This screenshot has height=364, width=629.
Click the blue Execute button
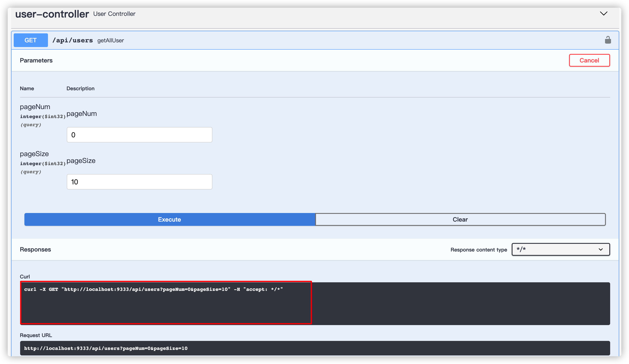[170, 219]
